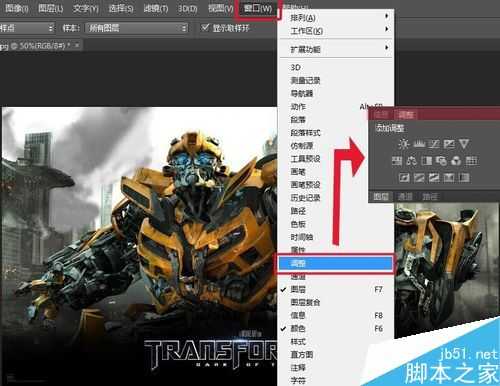This screenshot has height=386, width=500.
Task: Choose 画笔 in the Window menu
Action: (323, 172)
